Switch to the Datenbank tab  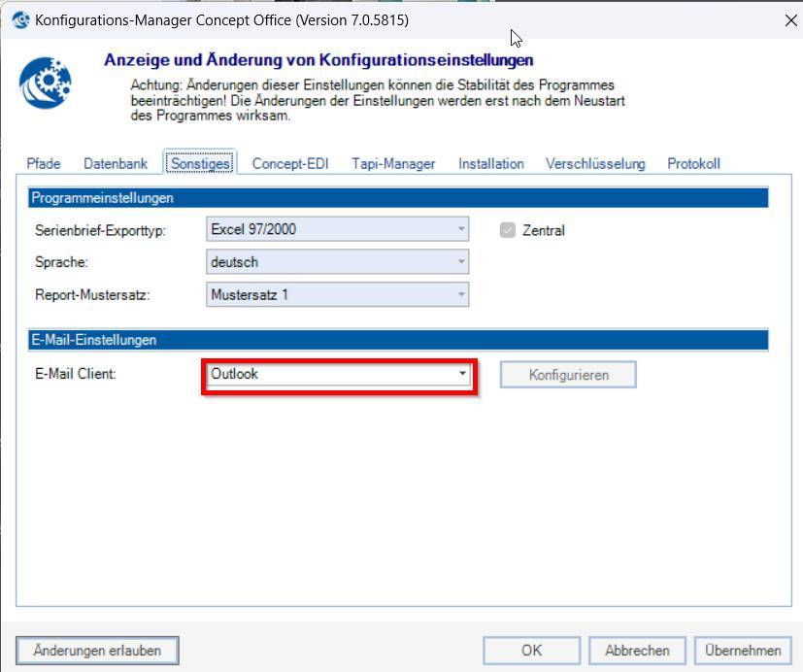[116, 163]
